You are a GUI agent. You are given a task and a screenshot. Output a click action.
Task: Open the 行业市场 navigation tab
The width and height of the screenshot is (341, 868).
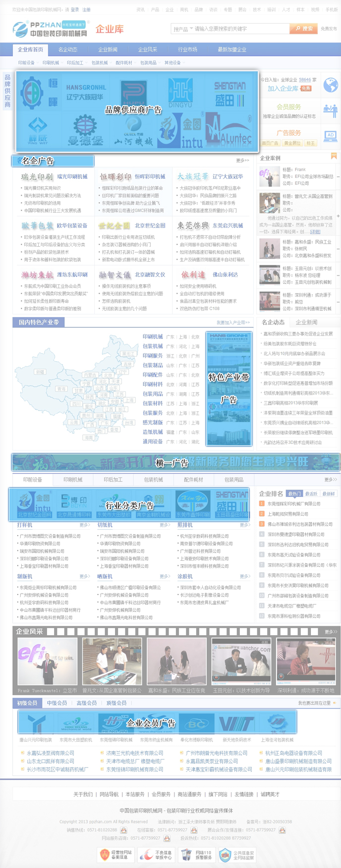tap(187, 50)
